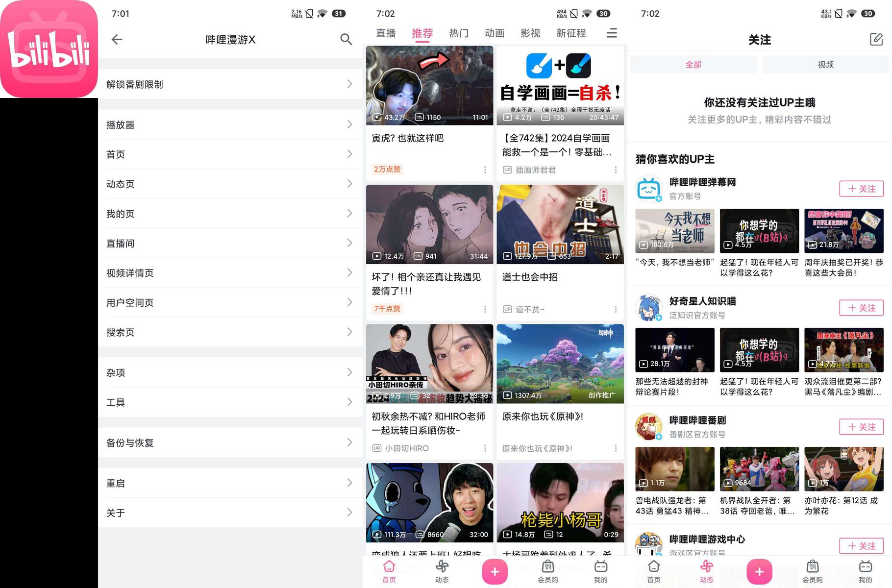Expand the 解锁番剧限制 settings entry
892x588 pixels.
[x=230, y=84]
